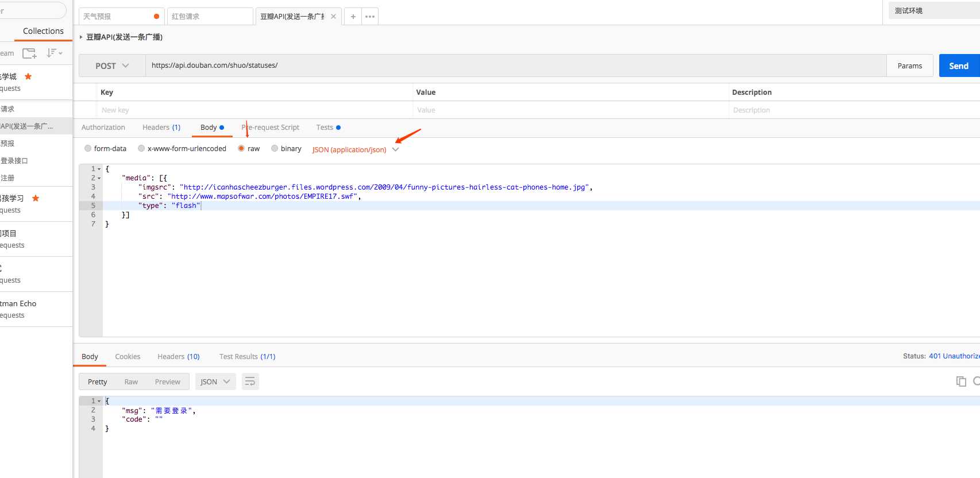
Task: Unstar the 孩学习 collection
Action: pyautogui.click(x=36, y=198)
